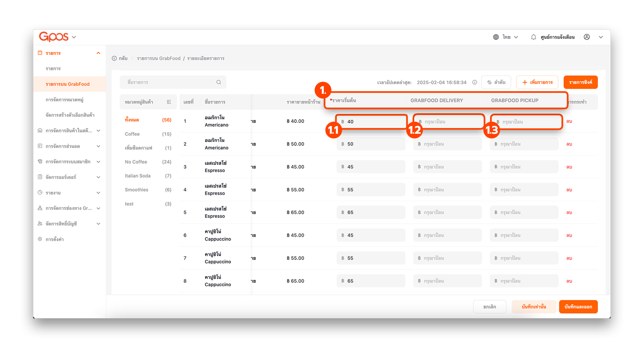Click the user account avatar icon

tap(587, 37)
